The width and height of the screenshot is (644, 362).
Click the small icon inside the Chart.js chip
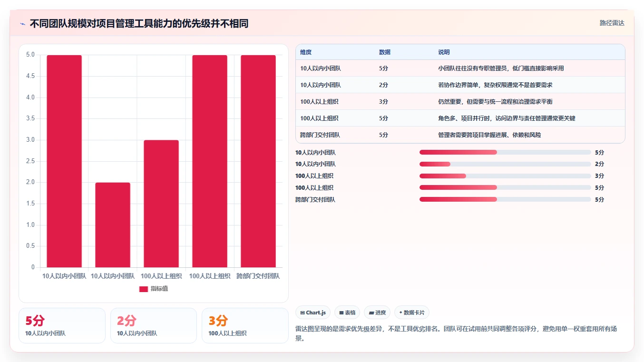click(x=302, y=313)
